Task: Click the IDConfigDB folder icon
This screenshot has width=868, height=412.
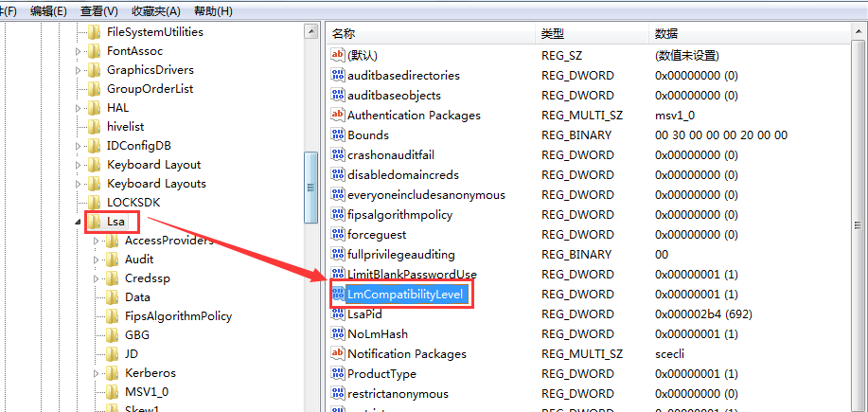Action: point(94,146)
